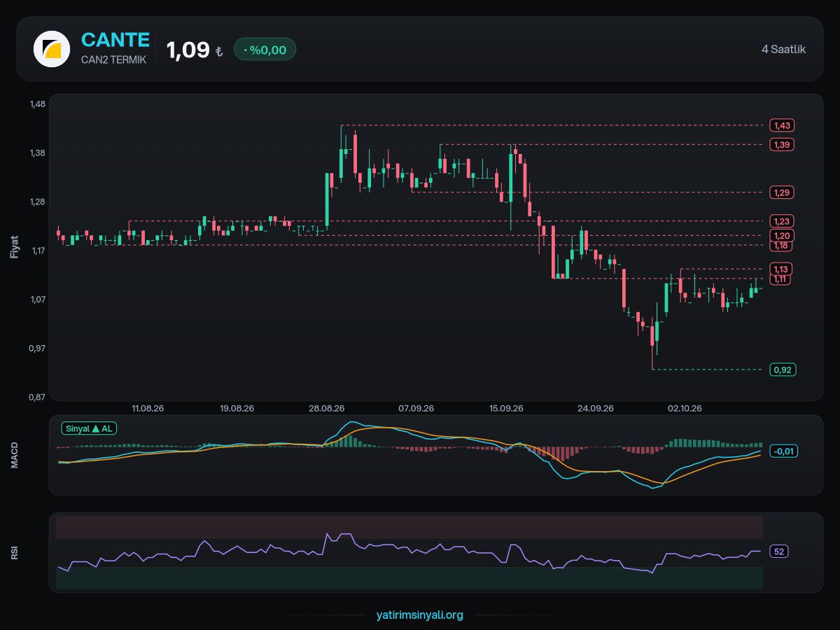Click the CAN2 TERMIK company name
Image resolution: width=840 pixels, height=630 pixels.
coord(114,60)
